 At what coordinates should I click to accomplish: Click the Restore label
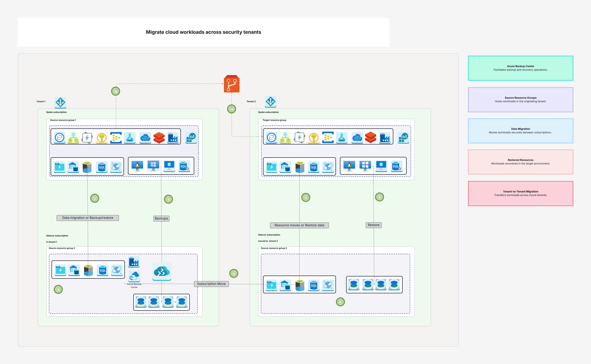[374, 225]
